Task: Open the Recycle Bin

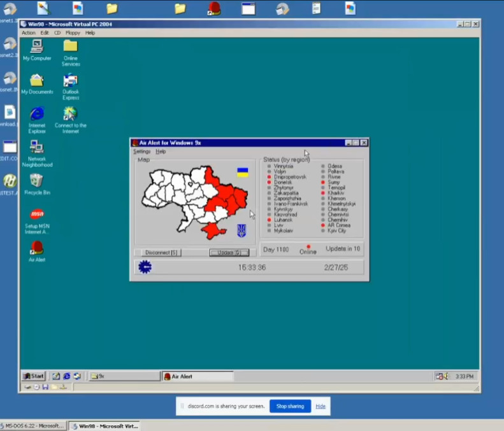Action: (37, 184)
